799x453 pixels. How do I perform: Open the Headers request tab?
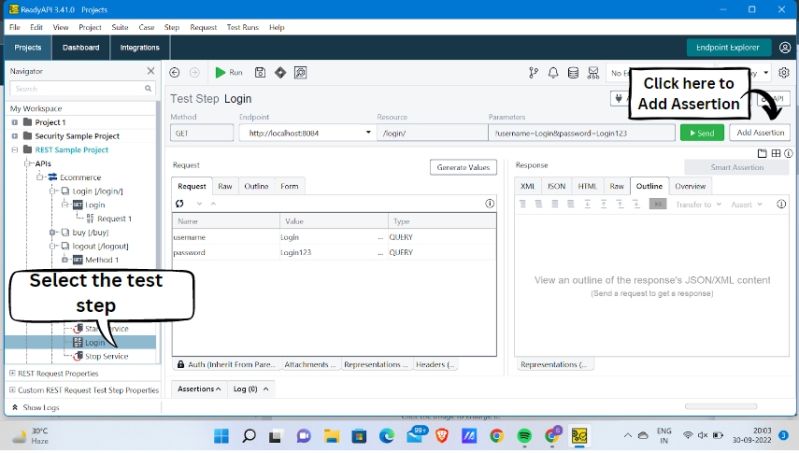point(435,364)
